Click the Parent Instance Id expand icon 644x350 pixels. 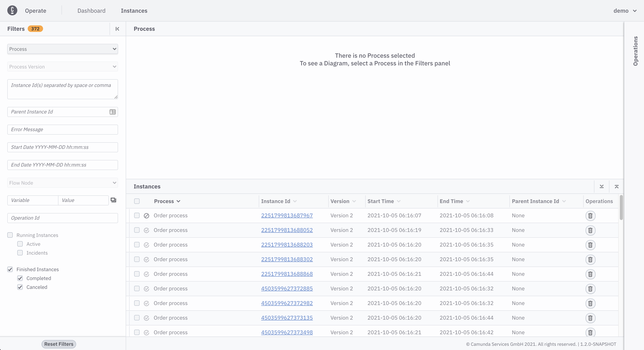112,112
